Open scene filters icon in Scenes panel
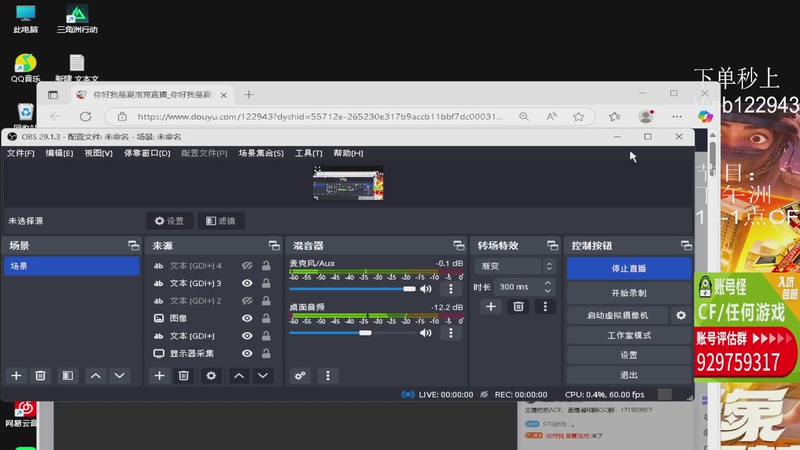This screenshot has height=450, width=800. (67, 376)
